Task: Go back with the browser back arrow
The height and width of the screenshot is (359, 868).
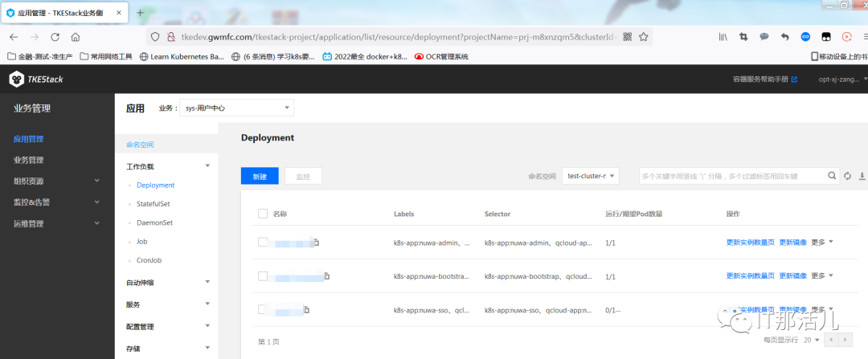Action: (x=14, y=37)
